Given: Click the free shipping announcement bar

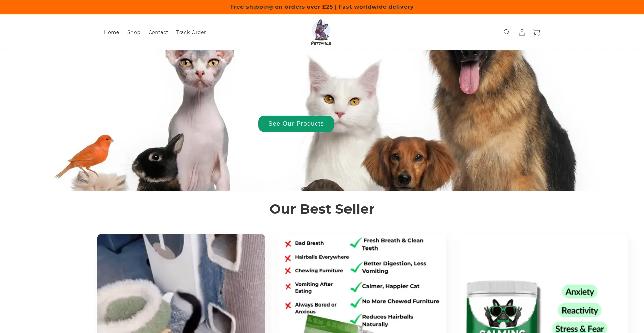Looking at the screenshot, I should (x=322, y=7).
